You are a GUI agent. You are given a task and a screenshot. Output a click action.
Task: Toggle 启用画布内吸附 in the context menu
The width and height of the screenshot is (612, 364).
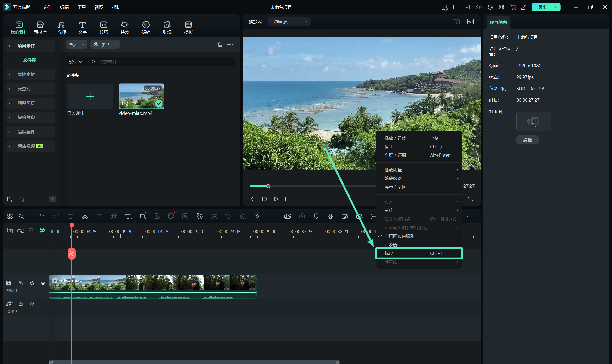[399, 236]
